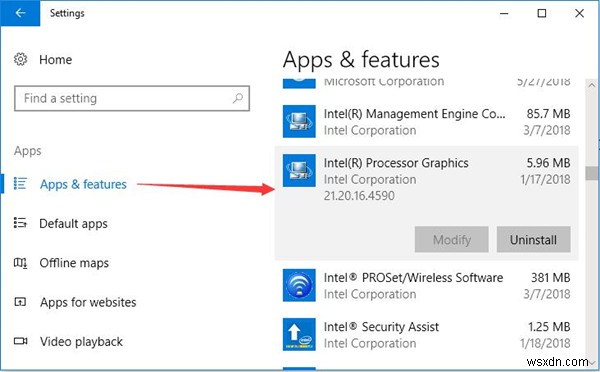Click the 1.25 MB size value
The image size is (600, 372).
coord(549,326)
